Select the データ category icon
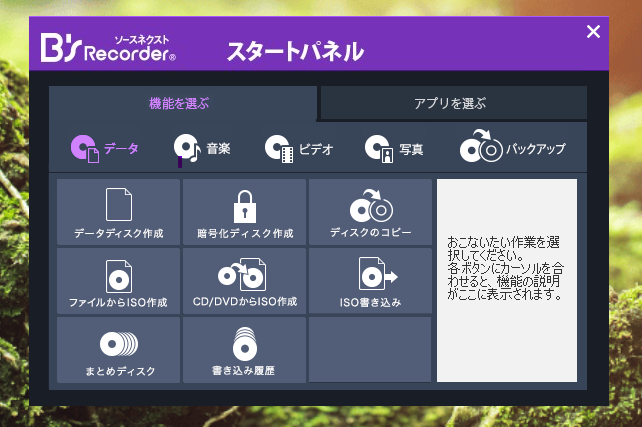Viewport: 642px width, 427px height. pyautogui.click(x=104, y=149)
